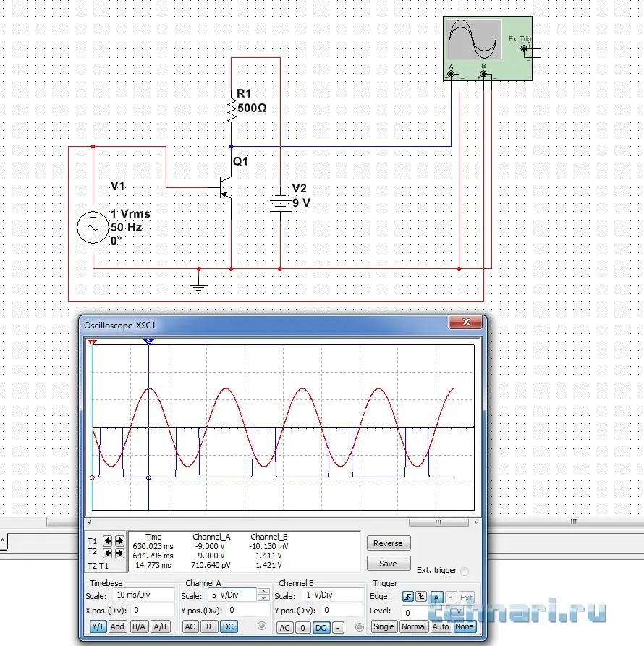Click blue T2 cursor marker on display

coord(148,341)
